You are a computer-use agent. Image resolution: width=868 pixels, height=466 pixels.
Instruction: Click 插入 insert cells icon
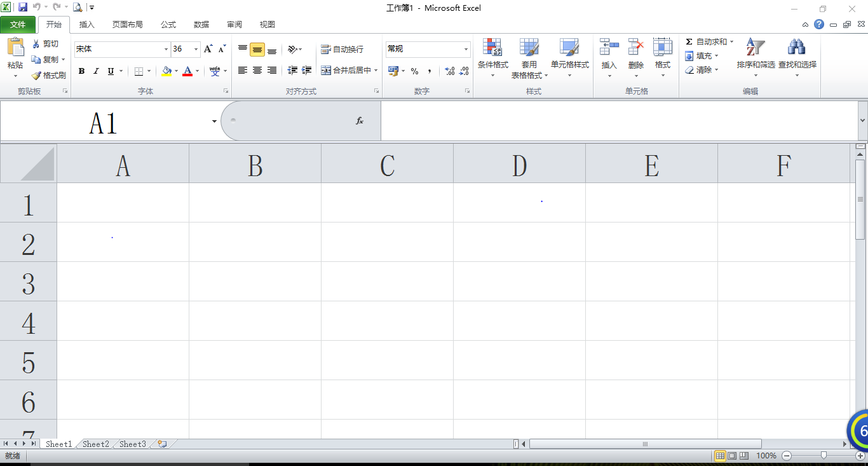coord(609,47)
